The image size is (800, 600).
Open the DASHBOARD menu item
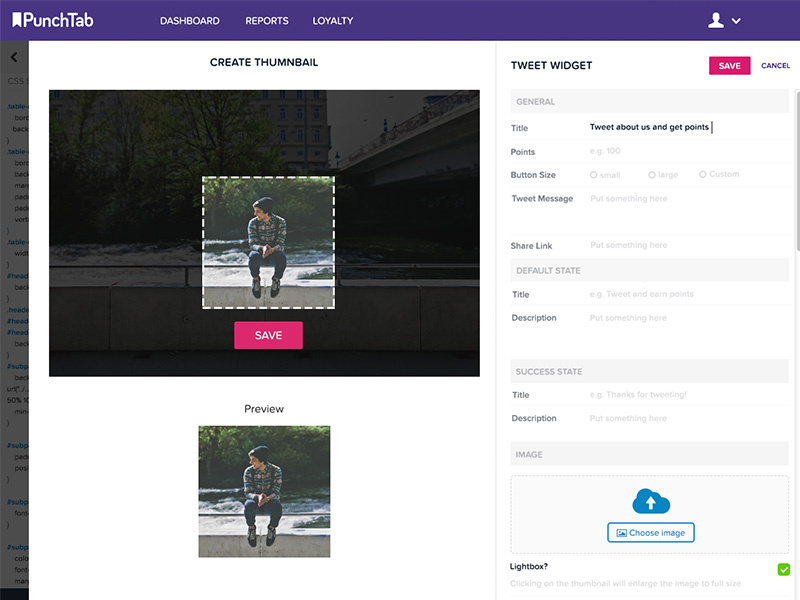pos(189,19)
